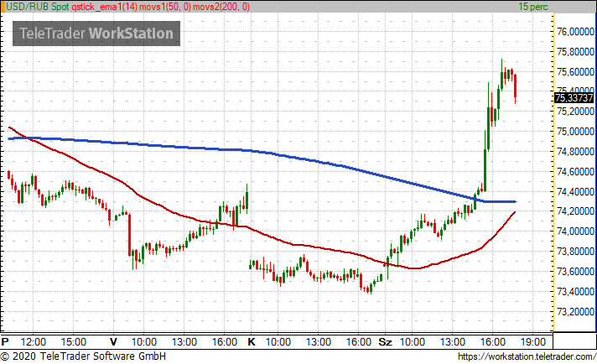Click the qstick_ema1(14) indicator label
The image size is (597, 364).
click(105, 7)
